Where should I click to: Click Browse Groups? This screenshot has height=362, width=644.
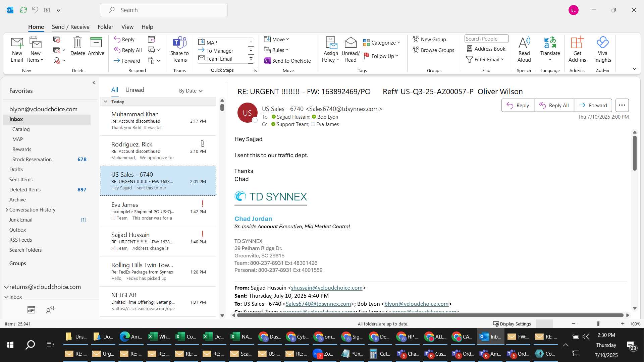coord(433,50)
